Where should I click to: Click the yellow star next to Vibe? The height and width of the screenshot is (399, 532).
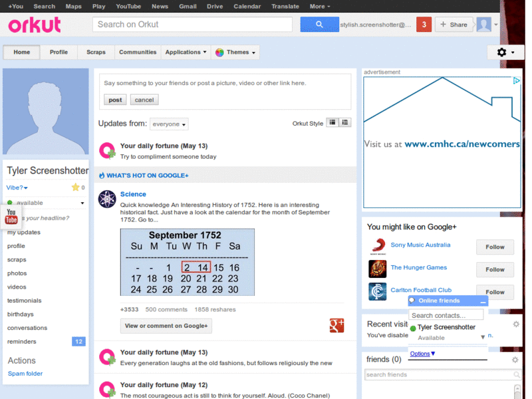pos(75,187)
